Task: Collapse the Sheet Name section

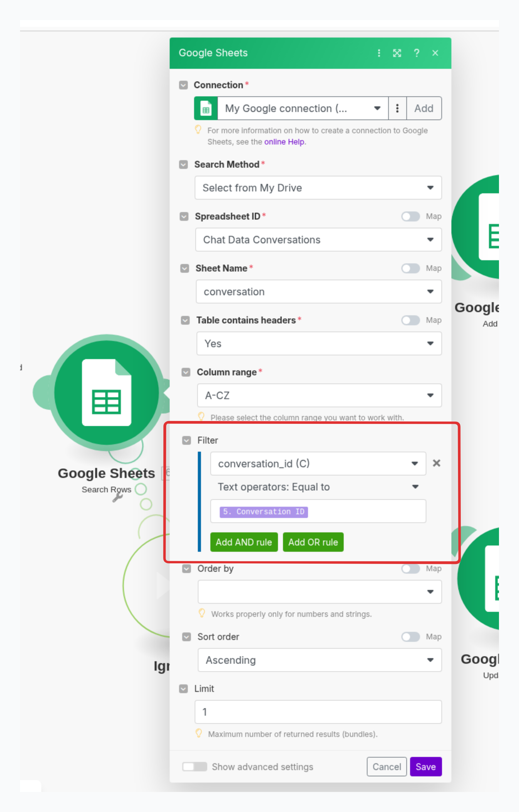Action: coord(185,268)
